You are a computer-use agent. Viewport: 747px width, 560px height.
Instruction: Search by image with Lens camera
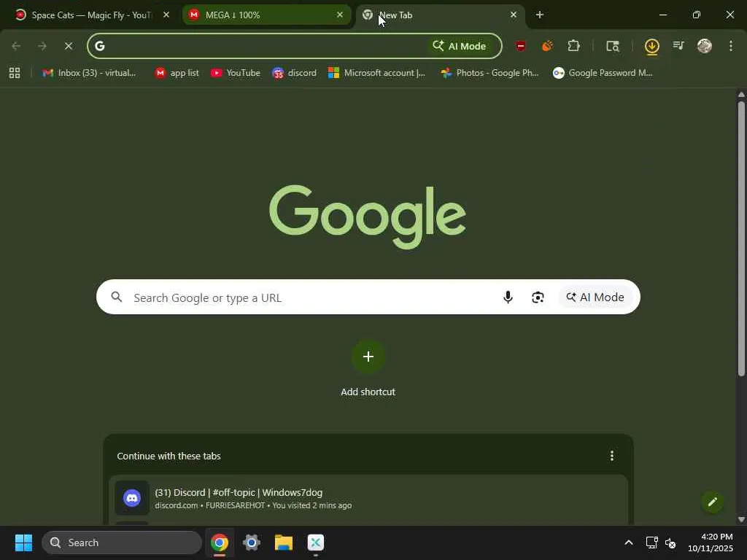538,297
